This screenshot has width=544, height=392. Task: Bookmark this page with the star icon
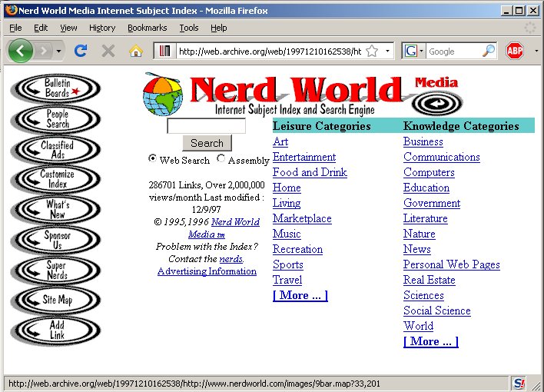[x=372, y=51]
